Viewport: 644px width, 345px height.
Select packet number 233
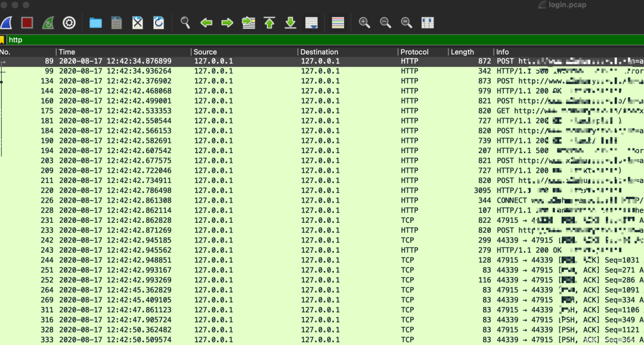click(322, 230)
